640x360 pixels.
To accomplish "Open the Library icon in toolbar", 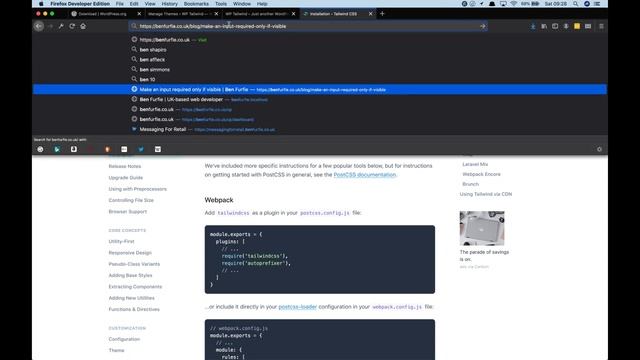I will pyautogui.click(x=544, y=26).
